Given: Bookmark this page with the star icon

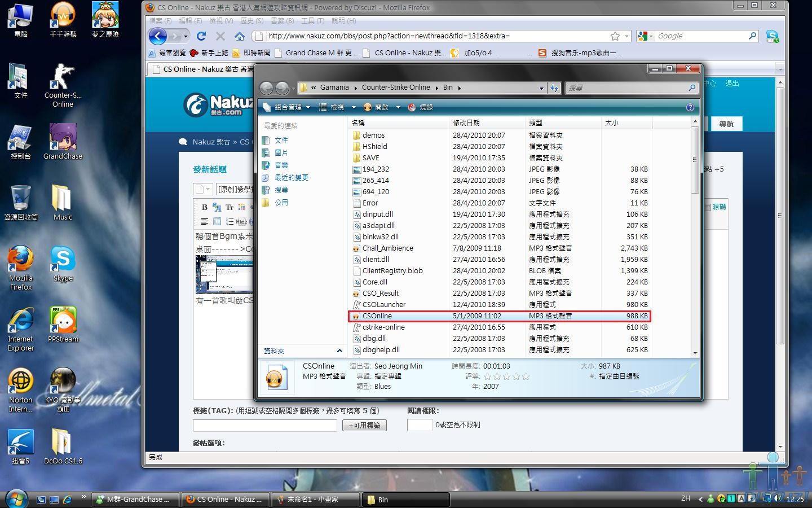Looking at the screenshot, I should pos(615,36).
